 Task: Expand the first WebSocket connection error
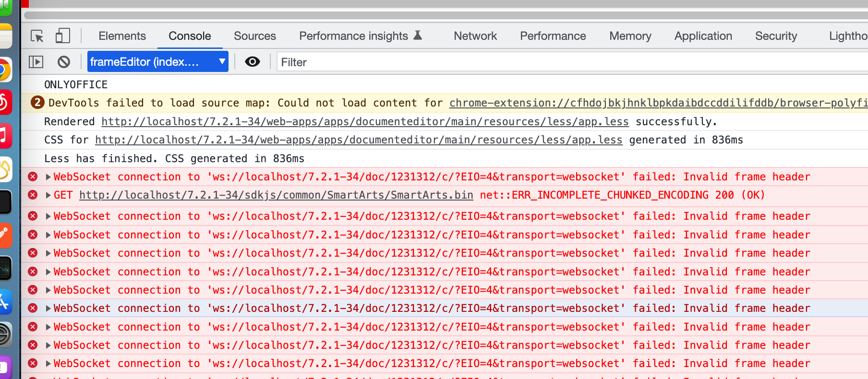tap(48, 177)
